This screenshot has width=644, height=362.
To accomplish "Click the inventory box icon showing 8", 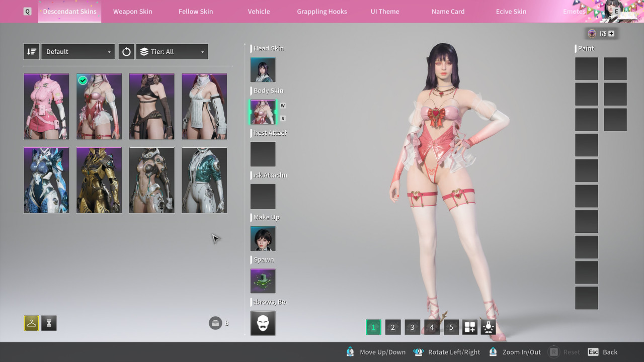I will click(215, 323).
